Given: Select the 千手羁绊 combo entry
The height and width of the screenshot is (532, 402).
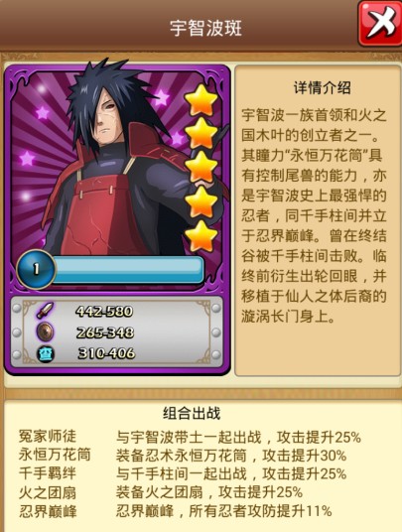Looking at the screenshot, I should (183, 473).
